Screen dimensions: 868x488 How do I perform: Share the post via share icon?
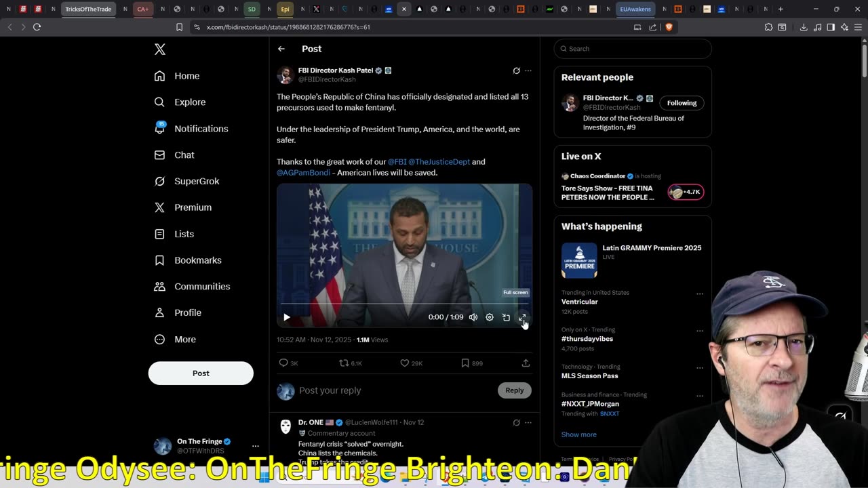point(526,363)
